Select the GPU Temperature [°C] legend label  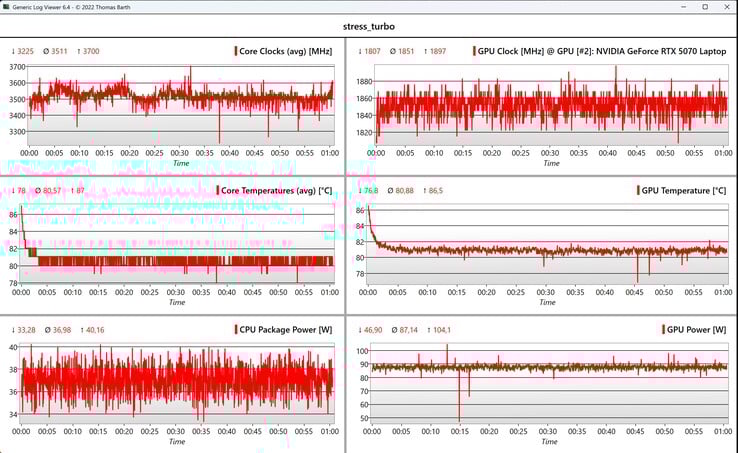(684, 190)
